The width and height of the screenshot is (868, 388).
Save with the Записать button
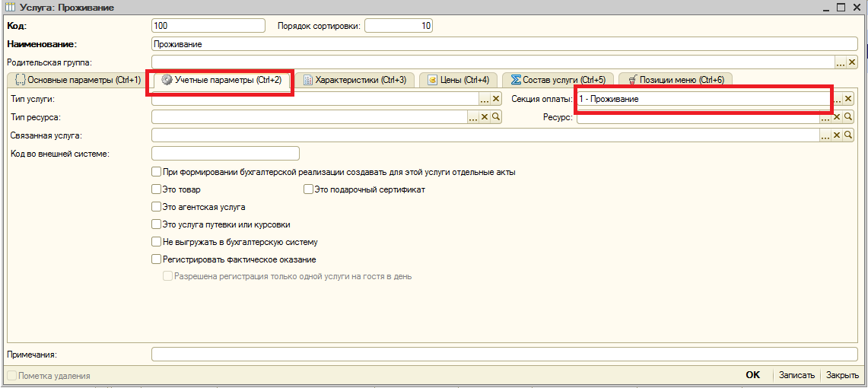coord(796,375)
